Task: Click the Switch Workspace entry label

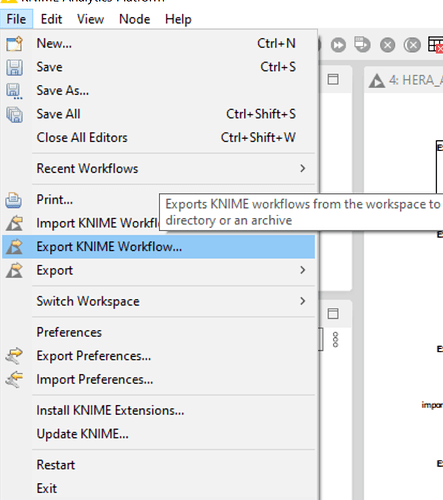Action: (88, 302)
